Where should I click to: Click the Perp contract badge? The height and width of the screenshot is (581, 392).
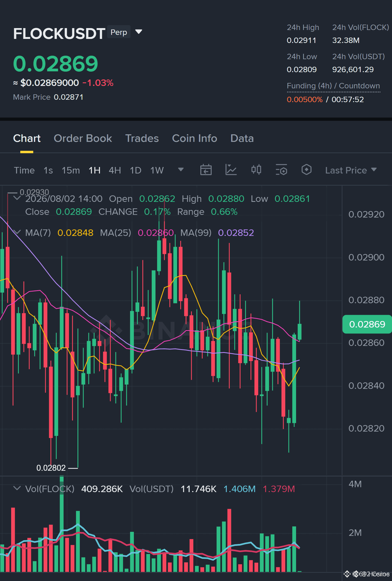[x=119, y=32]
